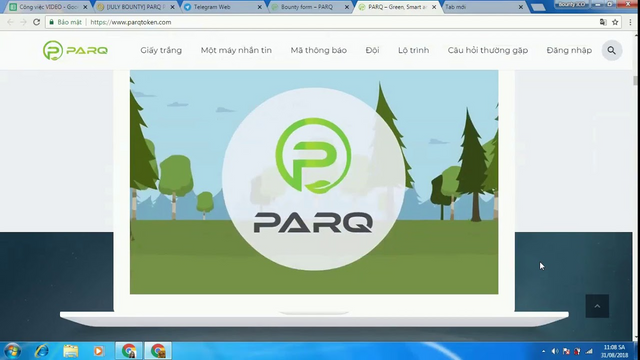Viewport: 640px width, 360px height.
Task: Show hidden tray icons arrow
Action: click(x=543, y=351)
